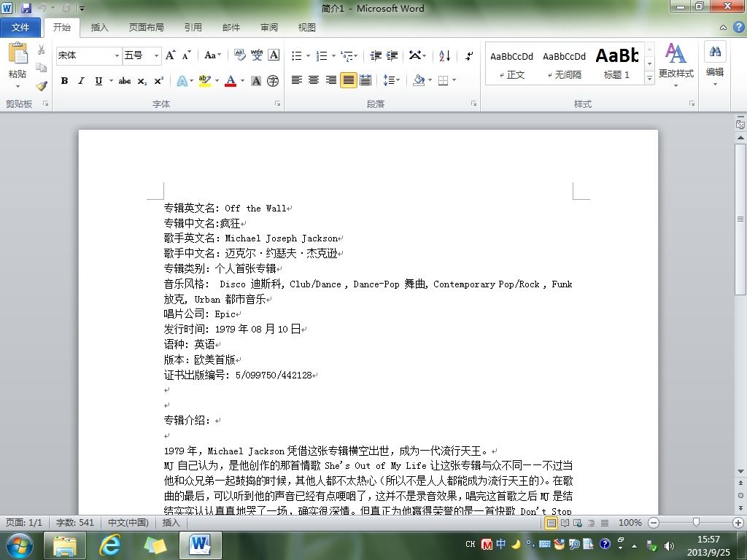Open the font name dropdown
The image size is (747, 560).
(x=117, y=55)
